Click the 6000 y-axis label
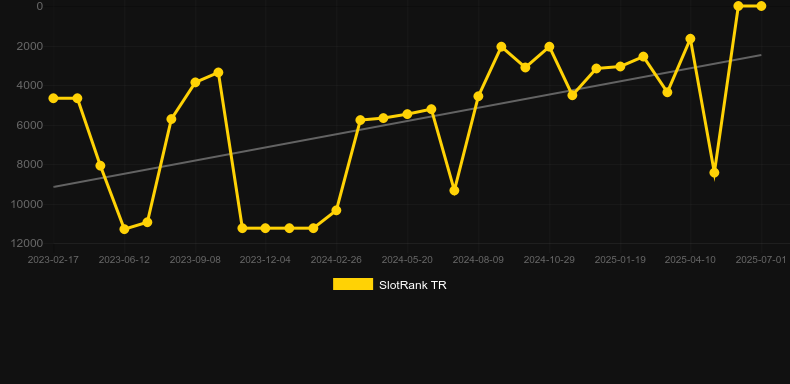790x384 pixels. pos(30,125)
